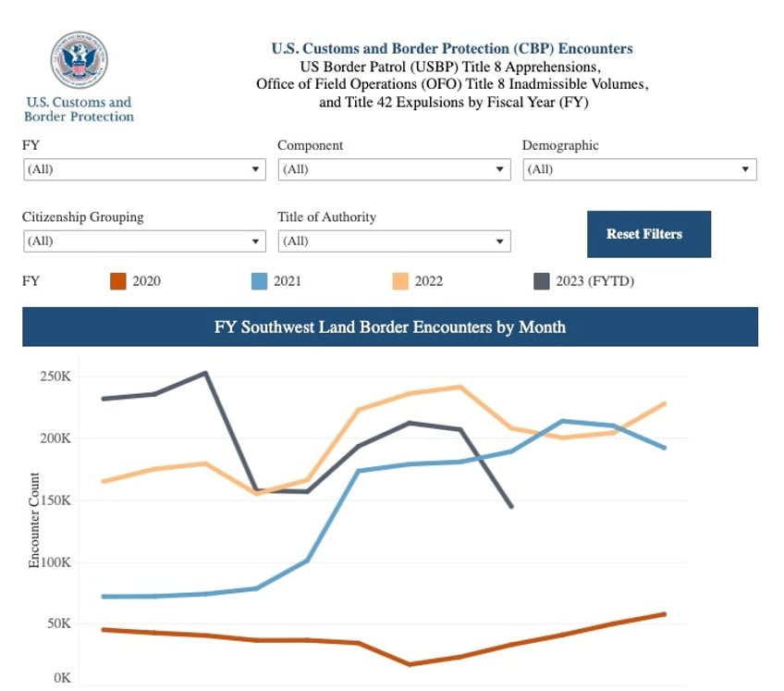Click the 250K y-axis tick label
The image size is (784, 691).
click(x=55, y=377)
